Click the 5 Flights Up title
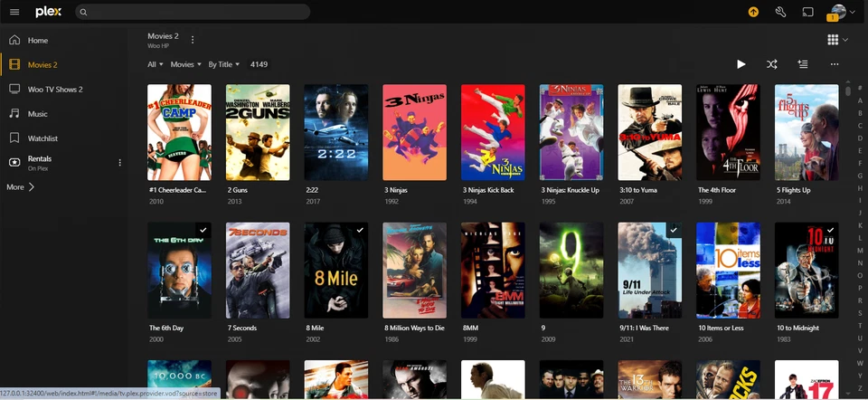Viewport: 868px width, 400px height. 793,190
